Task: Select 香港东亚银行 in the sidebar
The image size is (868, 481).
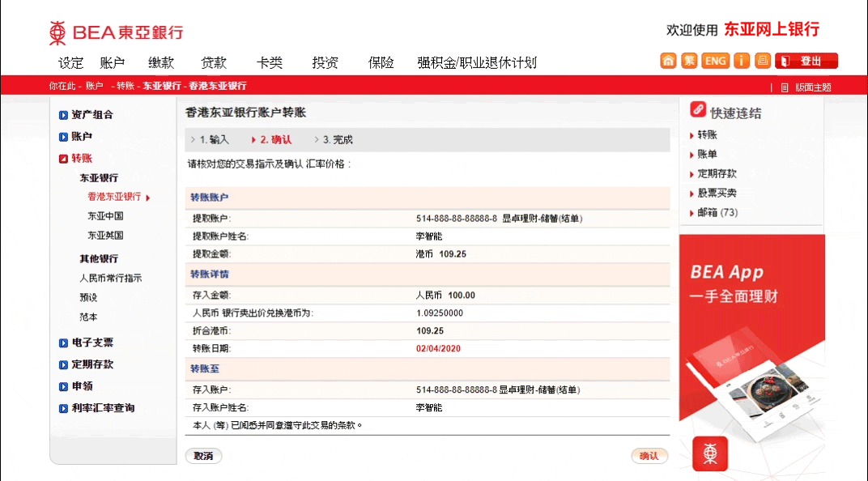Action: (x=115, y=197)
